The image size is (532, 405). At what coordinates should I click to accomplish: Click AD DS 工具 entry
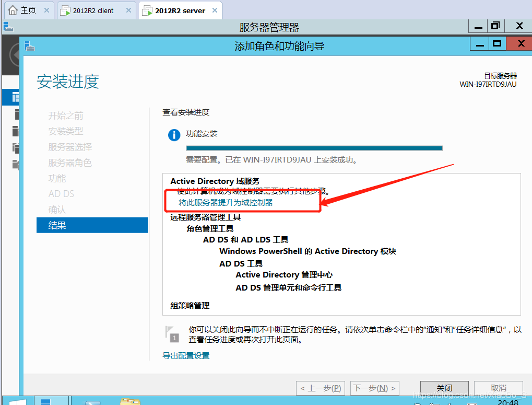pyautogui.click(x=241, y=264)
